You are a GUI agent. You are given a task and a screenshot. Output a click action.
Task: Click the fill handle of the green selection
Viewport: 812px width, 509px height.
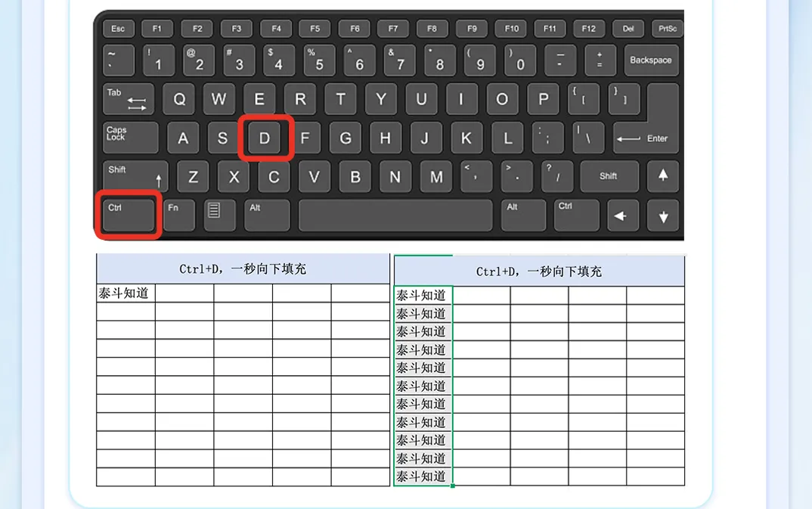pyautogui.click(x=453, y=486)
